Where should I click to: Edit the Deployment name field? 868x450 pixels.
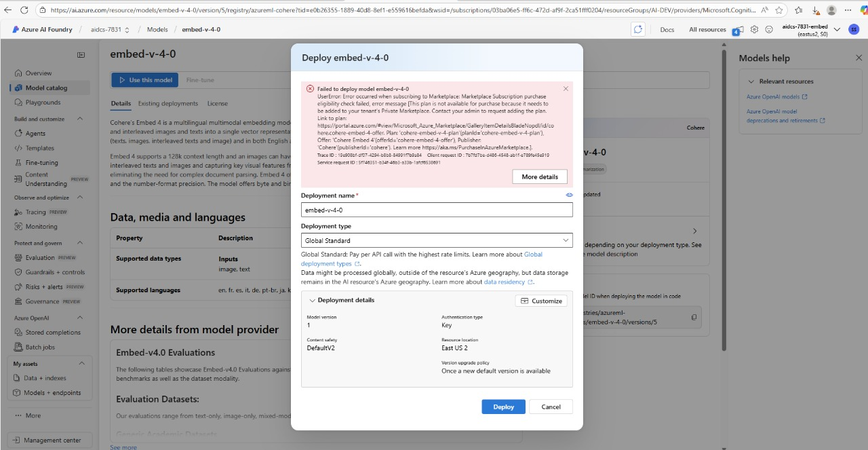coord(437,210)
